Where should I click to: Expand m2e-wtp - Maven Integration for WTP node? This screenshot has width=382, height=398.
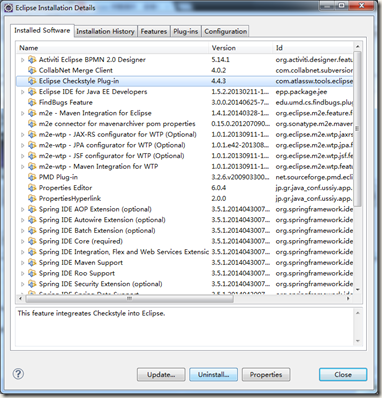pyautogui.click(x=23, y=167)
